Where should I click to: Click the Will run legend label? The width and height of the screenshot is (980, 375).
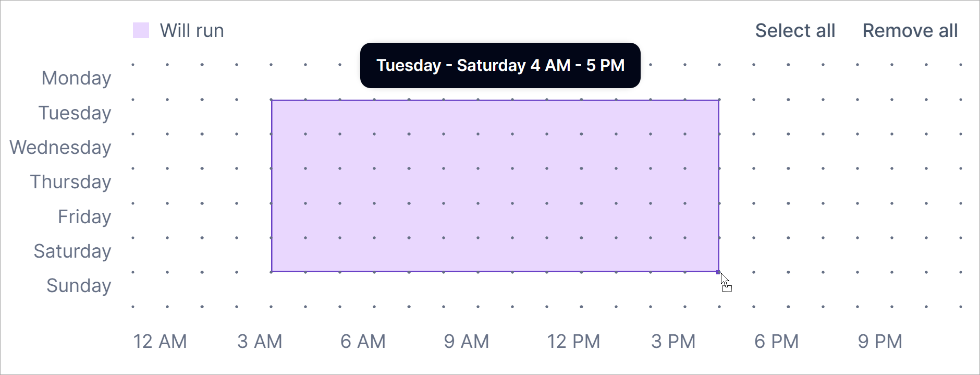point(192,31)
